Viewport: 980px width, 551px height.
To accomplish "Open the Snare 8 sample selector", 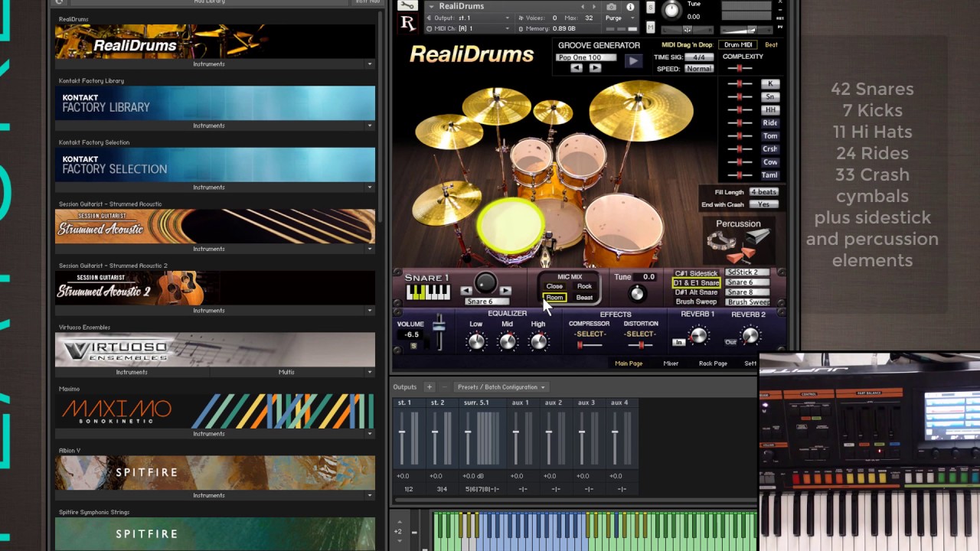I will tap(747, 292).
